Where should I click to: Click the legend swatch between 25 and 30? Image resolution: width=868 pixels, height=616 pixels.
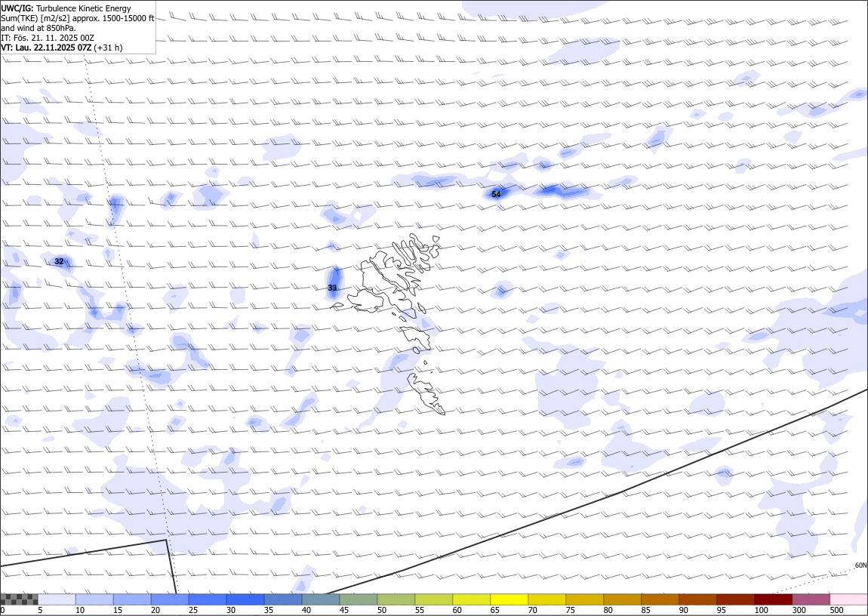[x=208, y=599]
